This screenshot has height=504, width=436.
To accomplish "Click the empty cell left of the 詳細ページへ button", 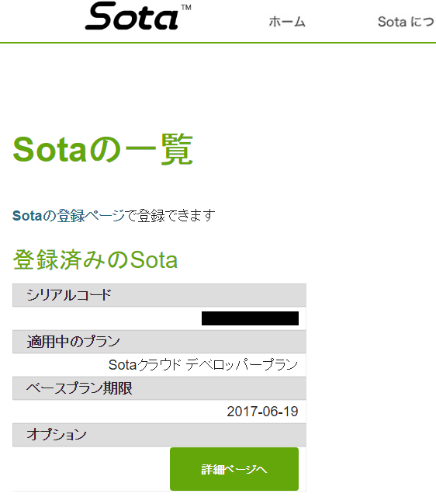I will coord(92,469).
